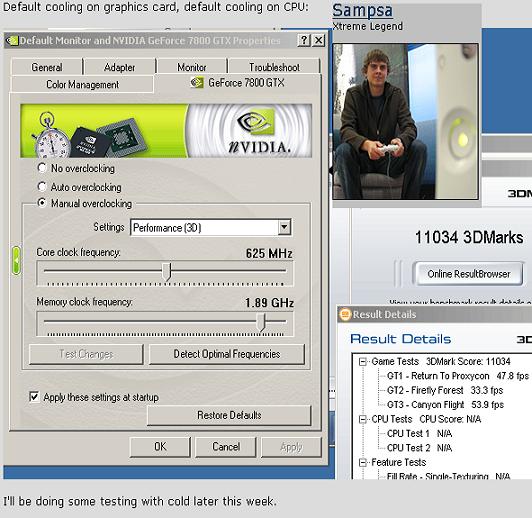Image resolution: width=532 pixels, height=518 pixels.
Task: Click the green side-panel arrow handle
Action: 16,260
